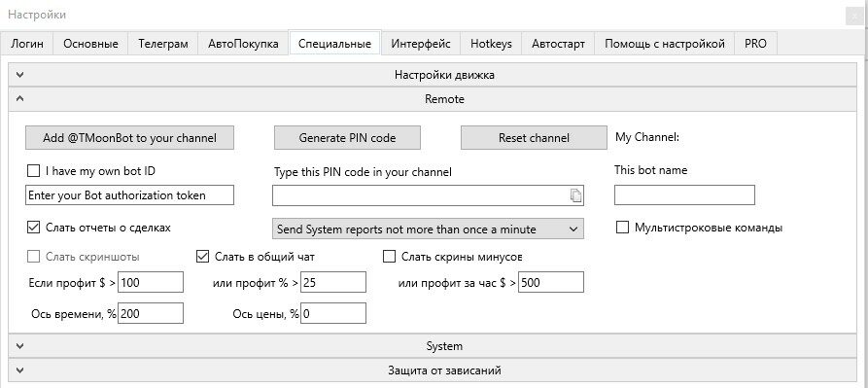Focus the This bot name field
868x388 pixels.
coord(684,194)
